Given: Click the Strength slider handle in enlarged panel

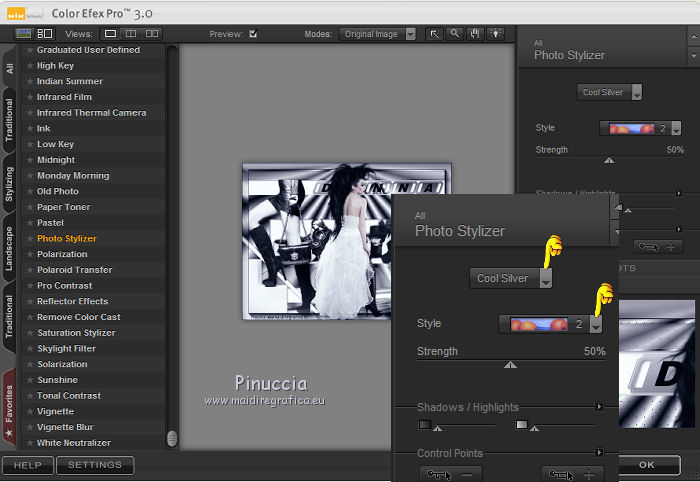Looking at the screenshot, I should pyautogui.click(x=511, y=366).
